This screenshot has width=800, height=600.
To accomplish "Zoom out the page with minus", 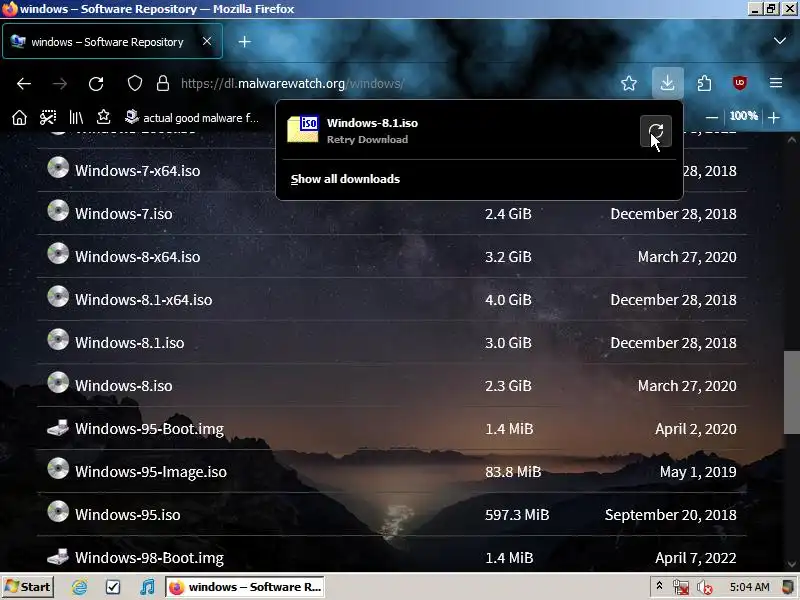I will pyautogui.click(x=712, y=117).
